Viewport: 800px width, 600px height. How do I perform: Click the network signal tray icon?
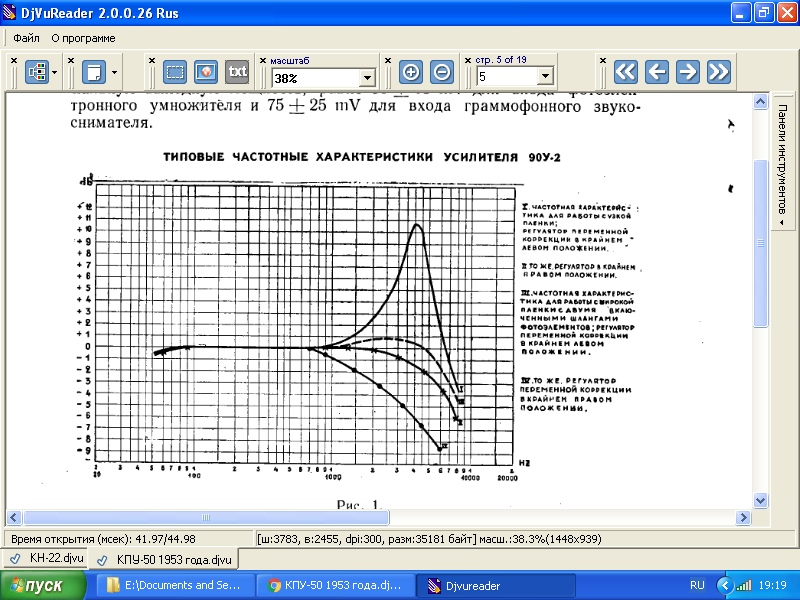743,585
